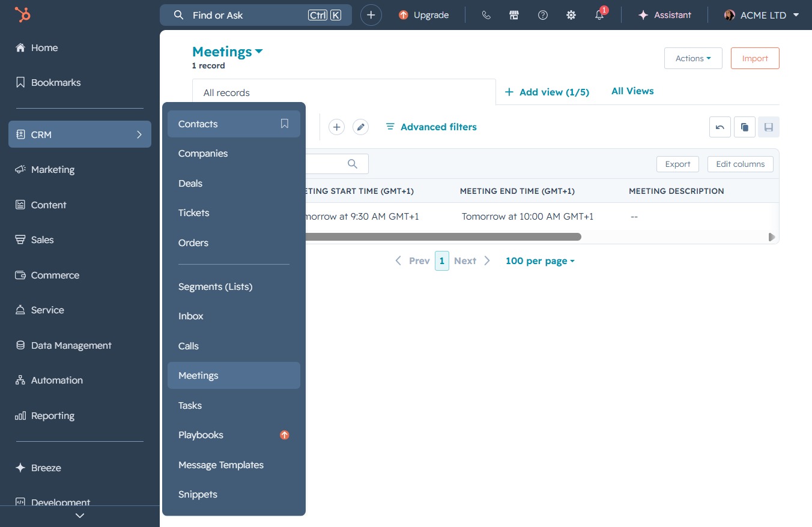The height and width of the screenshot is (527, 812).
Task: Open the All Views link
Action: coord(632,91)
